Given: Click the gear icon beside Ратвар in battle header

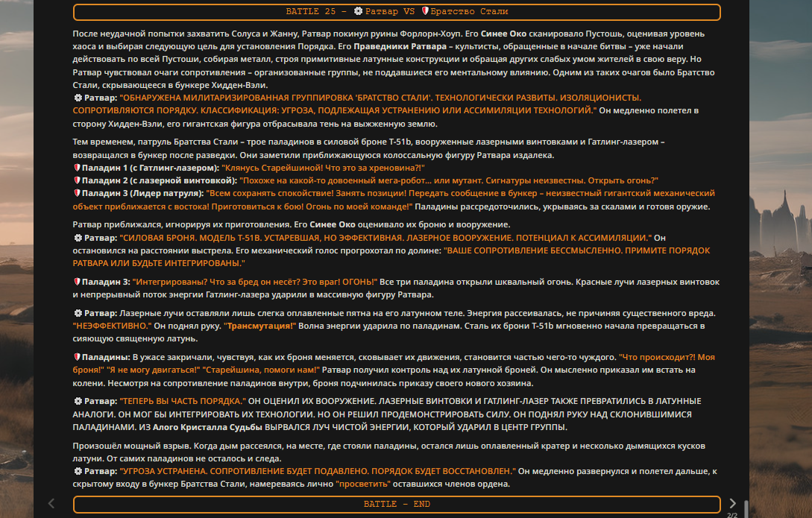Looking at the screenshot, I should [x=359, y=11].
